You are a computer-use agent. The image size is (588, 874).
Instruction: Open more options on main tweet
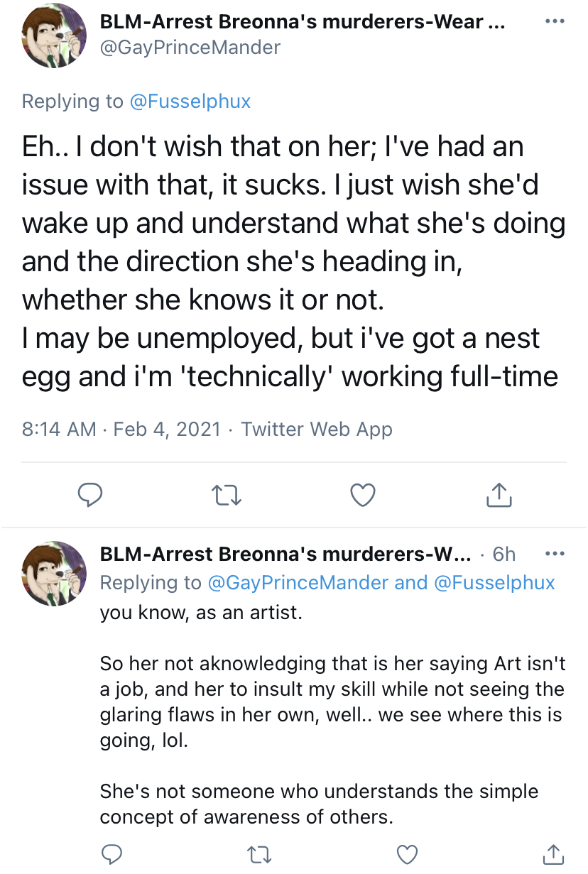click(x=554, y=21)
